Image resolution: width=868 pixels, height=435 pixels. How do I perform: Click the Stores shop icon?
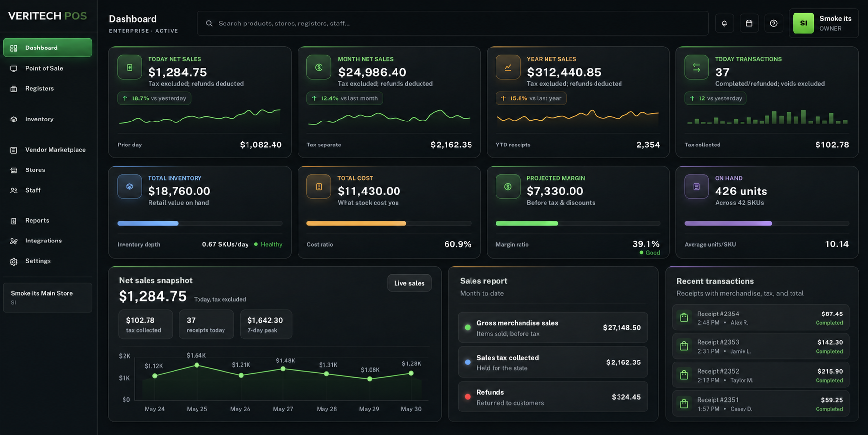14,170
